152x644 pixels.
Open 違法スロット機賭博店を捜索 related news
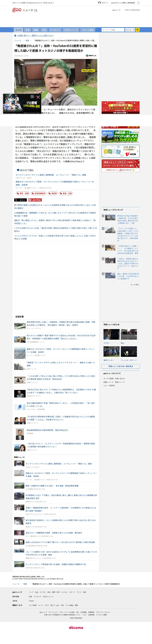[x=54, y=533]
